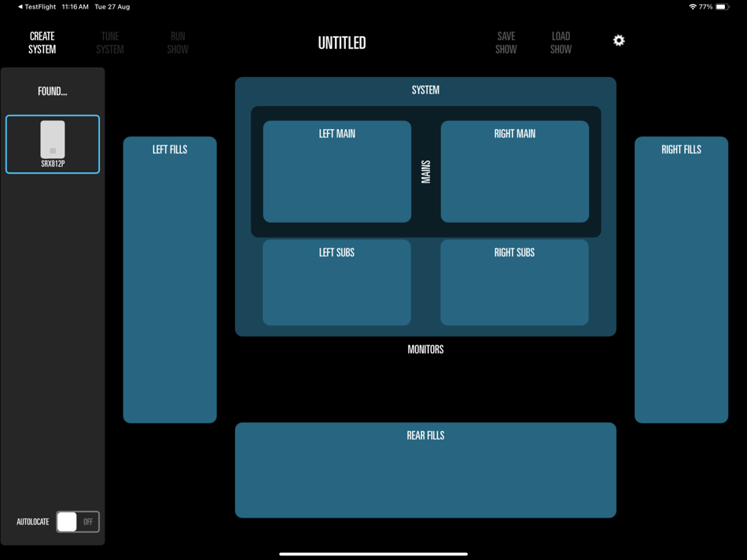Select the Right Subs zone
The width and height of the screenshot is (747, 560).
(x=514, y=282)
